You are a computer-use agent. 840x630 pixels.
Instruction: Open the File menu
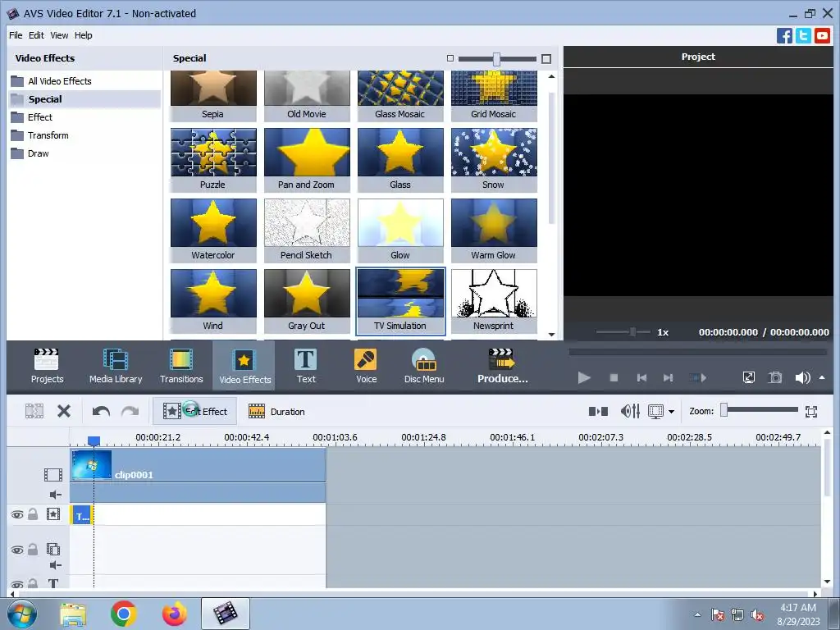pos(16,35)
